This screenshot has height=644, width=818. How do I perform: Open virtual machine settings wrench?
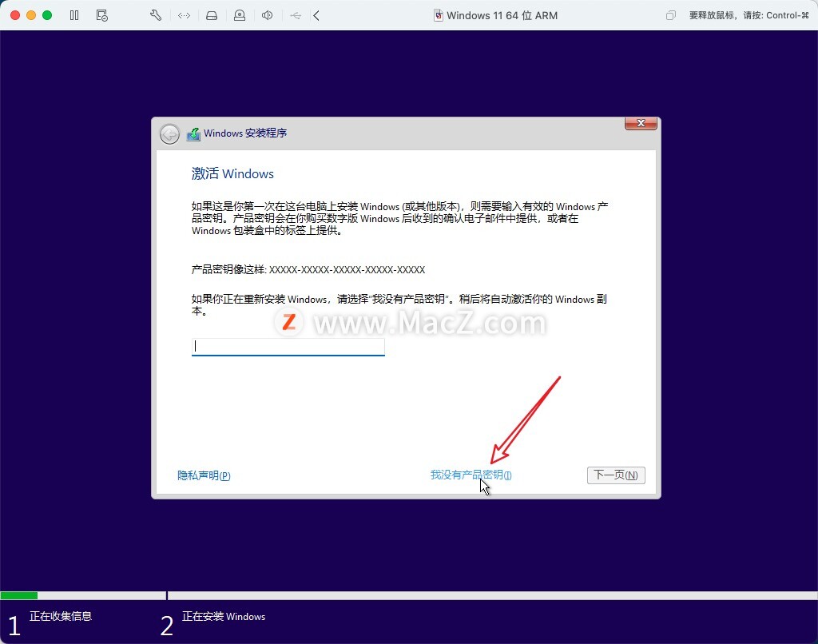point(156,15)
